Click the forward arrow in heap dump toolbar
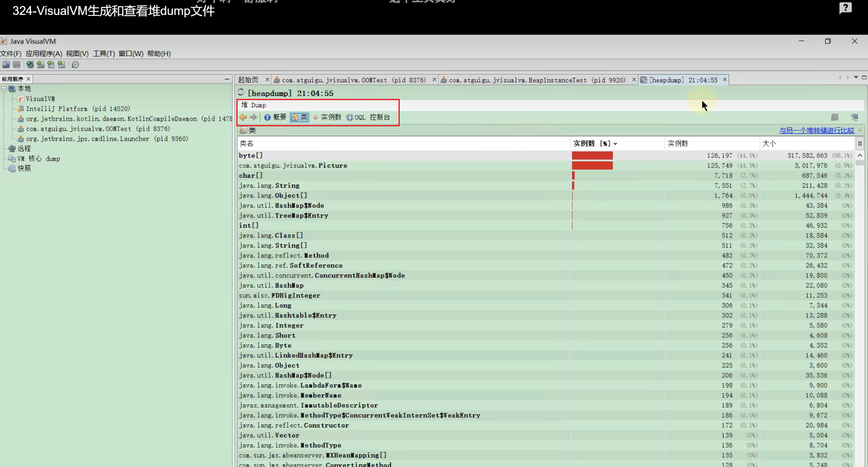 click(x=253, y=117)
